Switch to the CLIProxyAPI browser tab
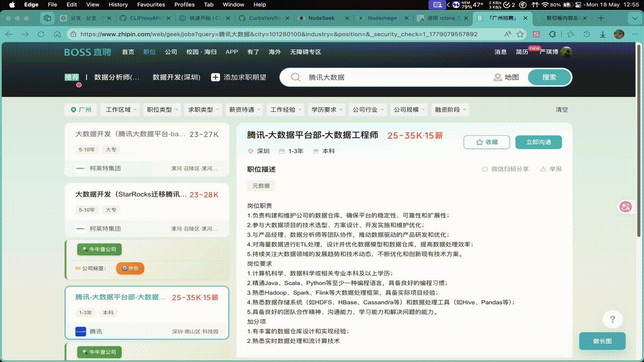The width and height of the screenshot is (644, 362). (x=145, y=18)
